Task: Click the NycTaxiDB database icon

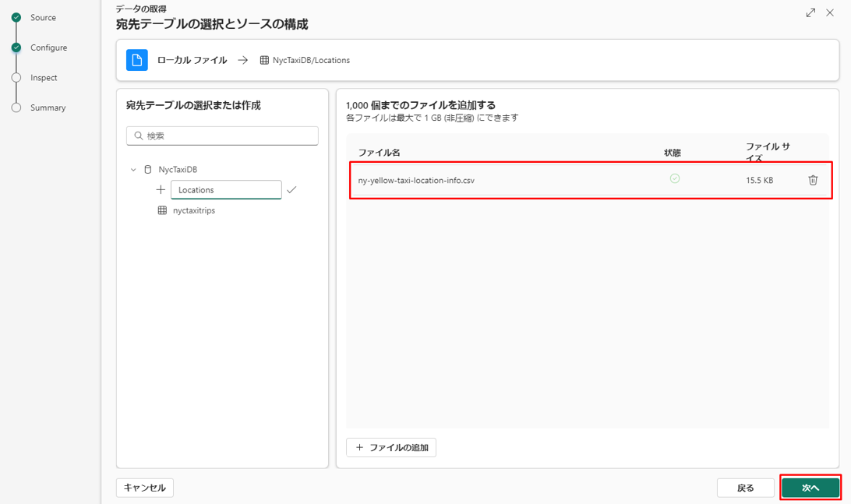Action: (148, 169)
